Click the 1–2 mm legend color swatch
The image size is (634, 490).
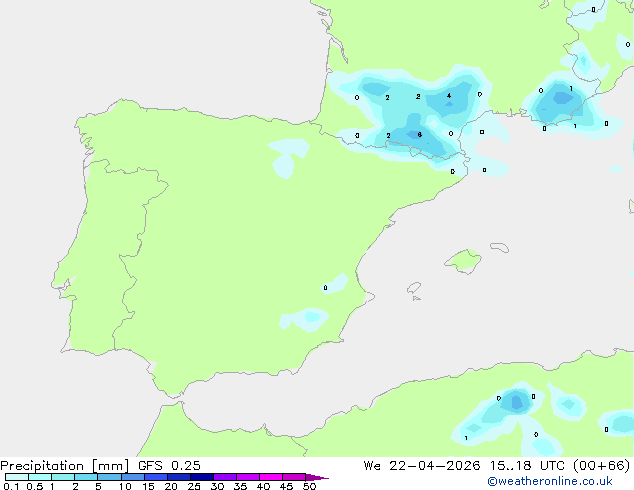coord(63,477)
